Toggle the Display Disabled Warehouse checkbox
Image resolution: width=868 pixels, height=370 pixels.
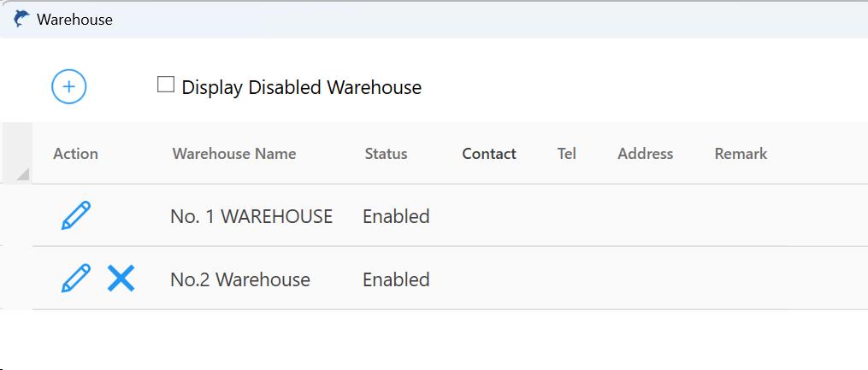[166, 85]
